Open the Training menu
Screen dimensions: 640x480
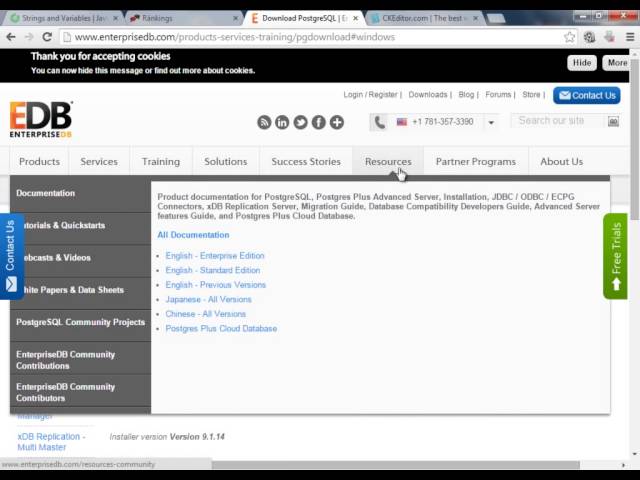click(x=161, y=162)
